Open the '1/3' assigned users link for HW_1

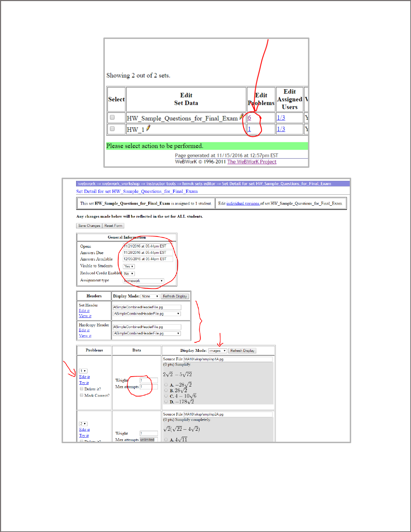pyautogui.click(x=281, y=129)
